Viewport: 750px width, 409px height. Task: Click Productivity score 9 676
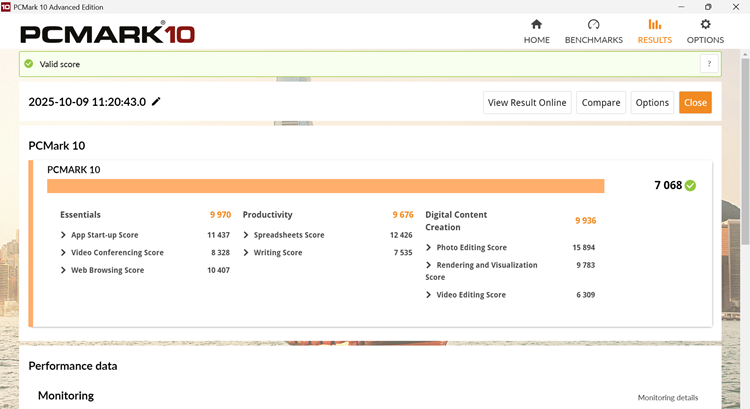(403, 215)
